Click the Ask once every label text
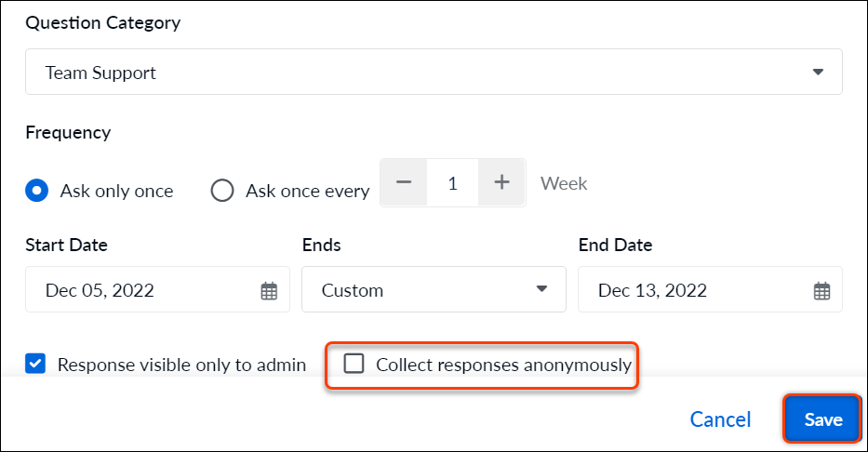 click(308, 191)
